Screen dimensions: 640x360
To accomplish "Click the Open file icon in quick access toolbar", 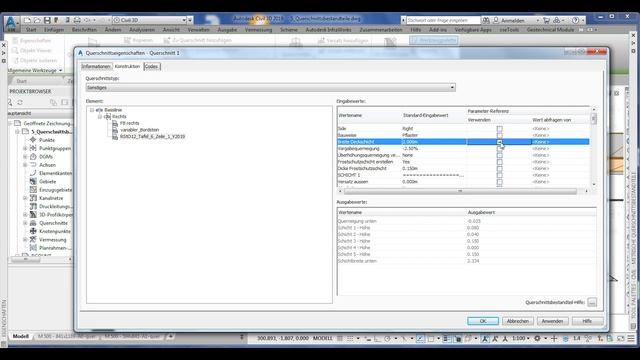I will (x=37, y=20).
